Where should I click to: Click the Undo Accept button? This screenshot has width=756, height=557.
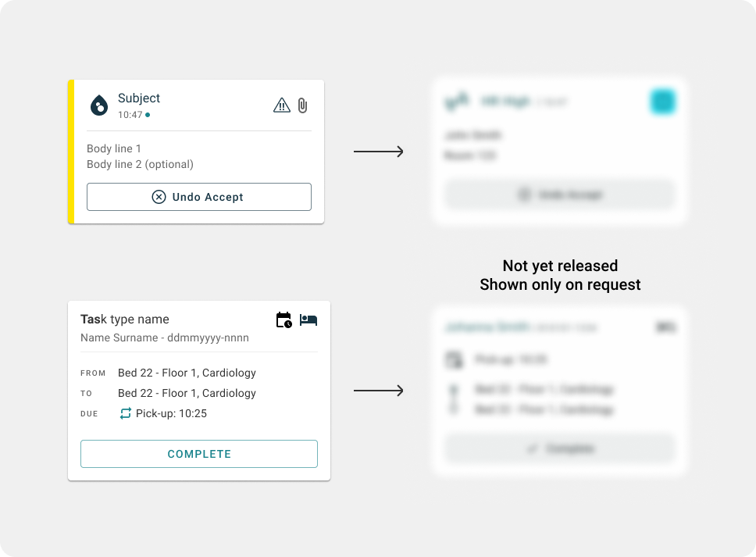click(199, 197)
